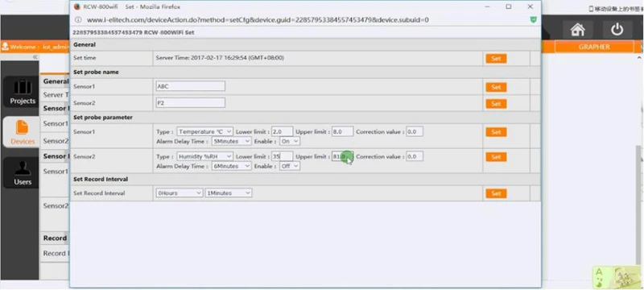Click Sensor2 Lower limit field 35
Viewport: 644px width, 290px height.
pyautogui.click(x=283, y=156)
